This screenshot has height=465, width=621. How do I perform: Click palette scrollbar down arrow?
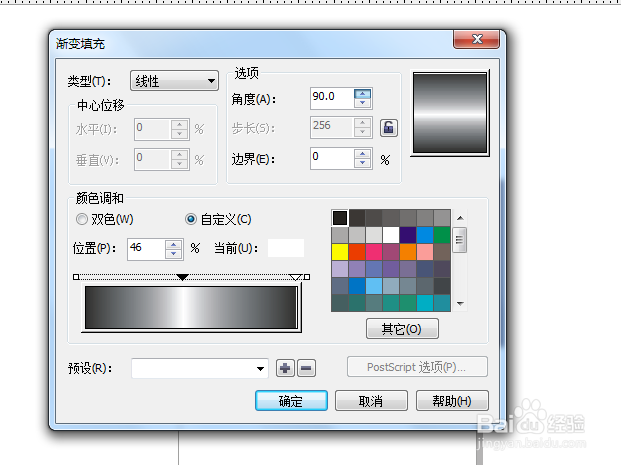[460, 303]
